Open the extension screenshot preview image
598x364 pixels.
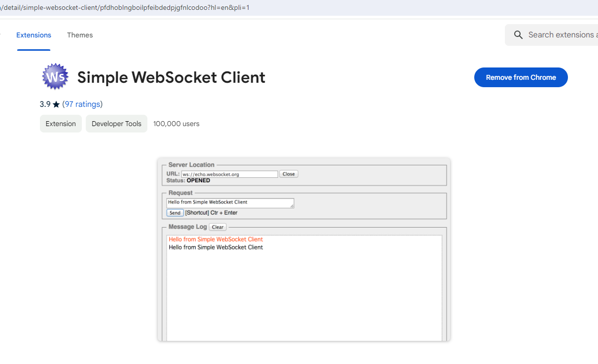tap(304, 249)
